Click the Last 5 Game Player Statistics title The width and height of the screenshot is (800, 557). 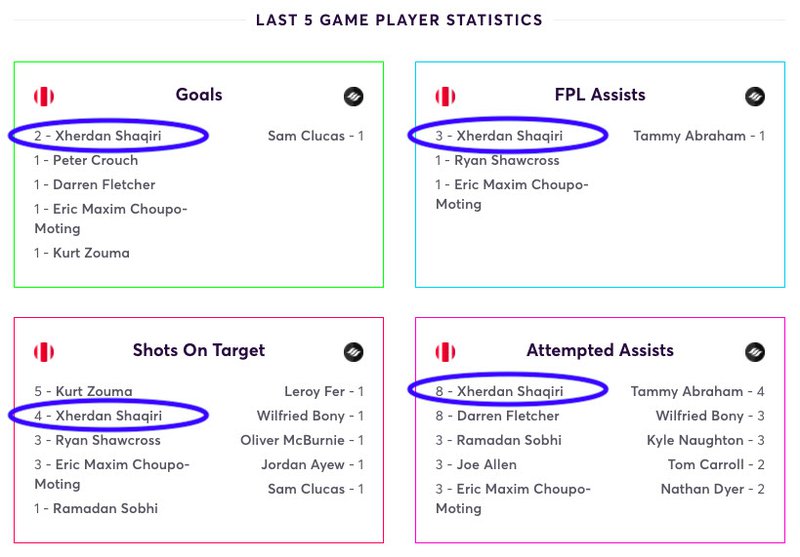point(399,20)
